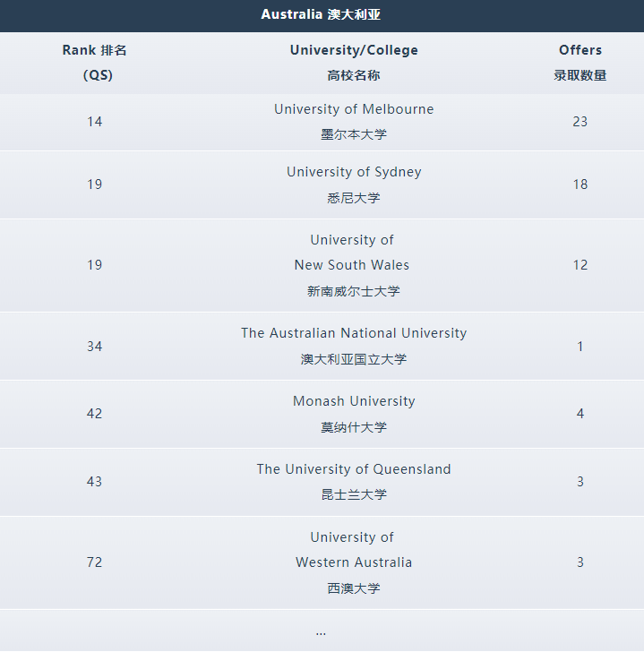Click Melbourne's offer count 23

coord(580,122)
